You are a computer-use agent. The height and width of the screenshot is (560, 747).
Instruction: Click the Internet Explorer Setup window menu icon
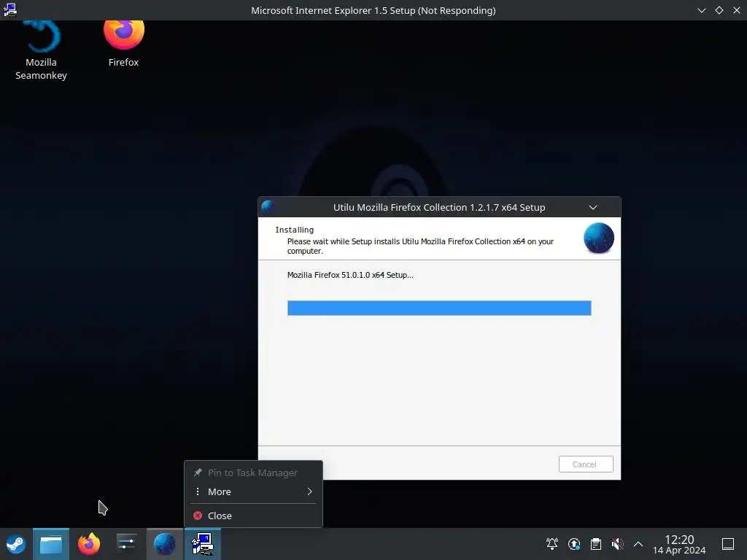pos(9,10)
